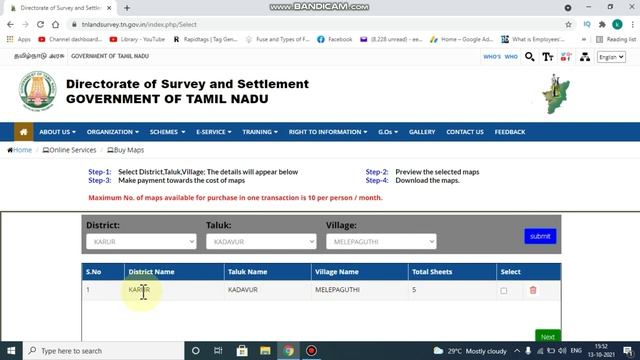
Task: Click the home icon in the blue navigation bar
Action: 24,132
